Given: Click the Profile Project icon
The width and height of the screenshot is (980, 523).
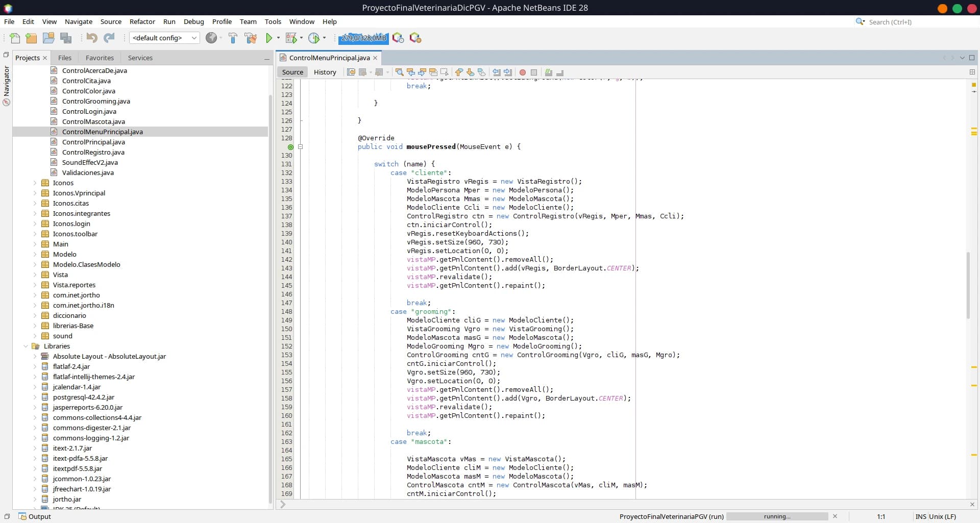Looking at the screenshot, I should (314, 38).
